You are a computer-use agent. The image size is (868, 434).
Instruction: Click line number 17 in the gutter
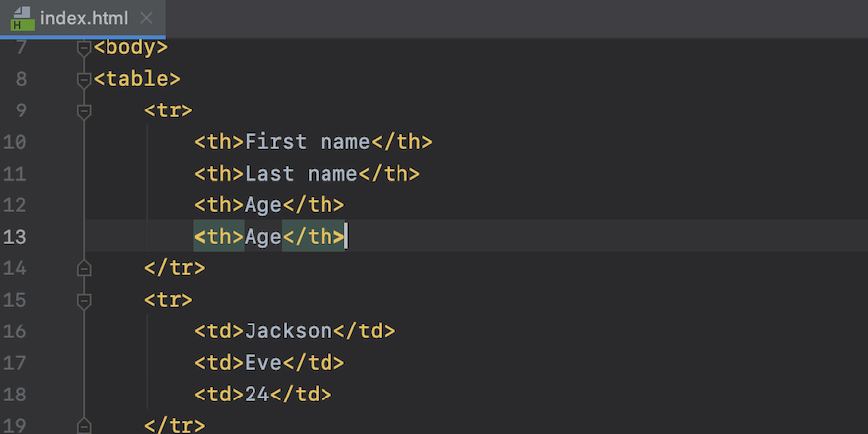coord(15,363)
